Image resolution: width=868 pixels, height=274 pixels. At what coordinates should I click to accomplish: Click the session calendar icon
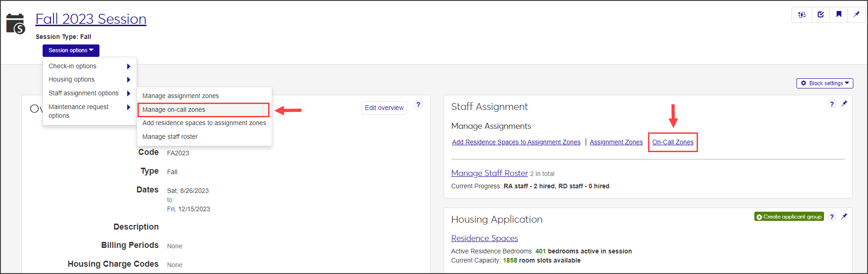coord(16,24)
